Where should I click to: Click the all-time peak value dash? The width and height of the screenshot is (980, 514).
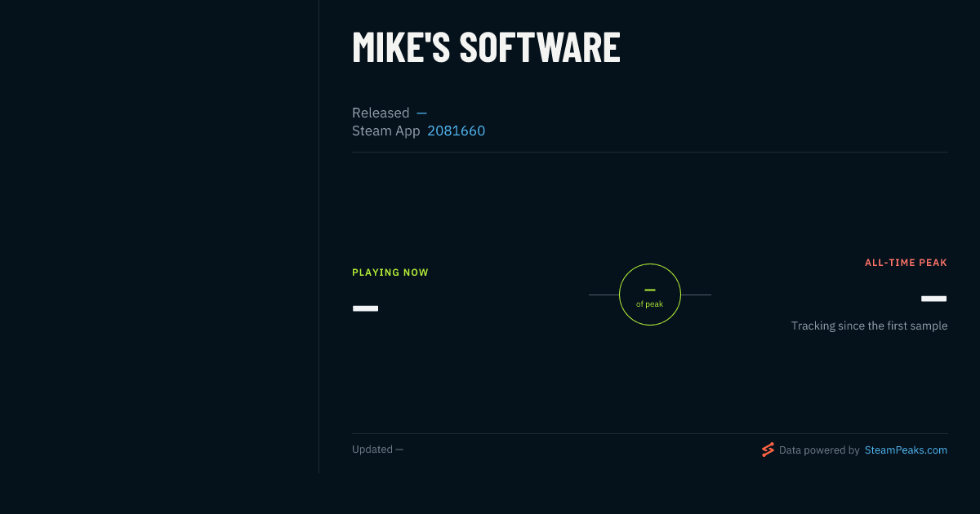coord(934,299)
